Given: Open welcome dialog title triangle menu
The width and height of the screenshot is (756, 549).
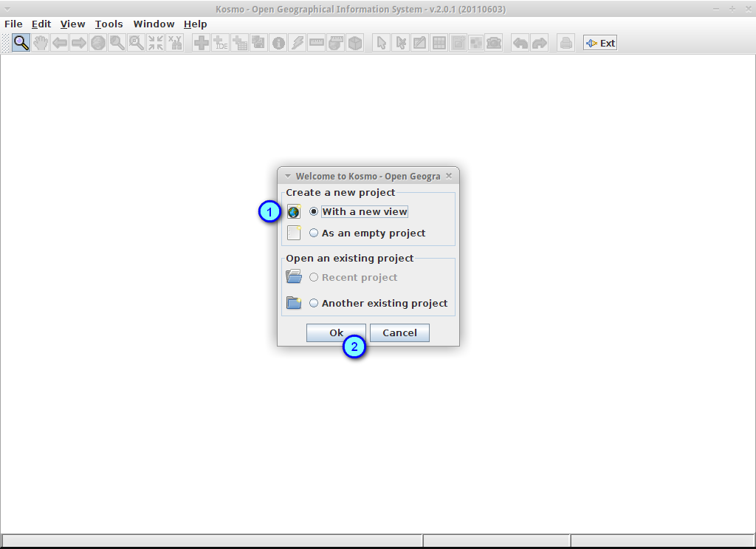Looking at the screenshot, I should coord(288,176).
